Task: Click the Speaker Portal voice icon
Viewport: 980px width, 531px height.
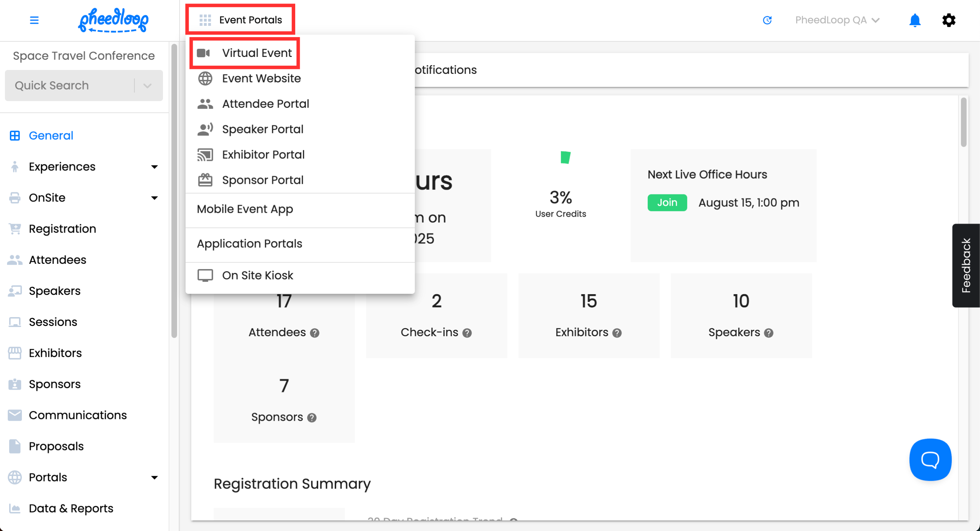Action: click(x=205, y=129)
